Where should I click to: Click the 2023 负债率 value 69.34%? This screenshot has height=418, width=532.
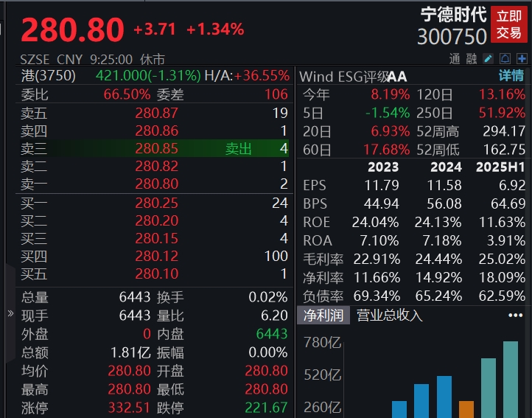(377, 296)
